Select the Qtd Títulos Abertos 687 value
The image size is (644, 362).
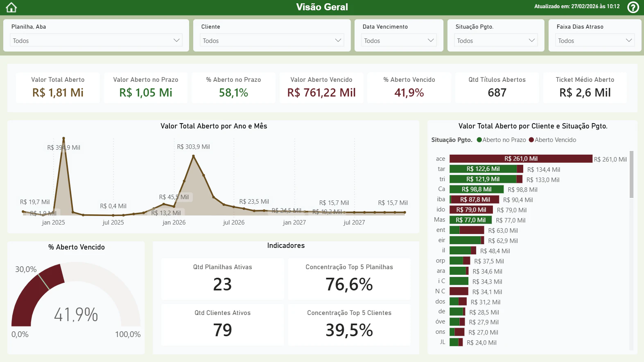tap(497, 93)
